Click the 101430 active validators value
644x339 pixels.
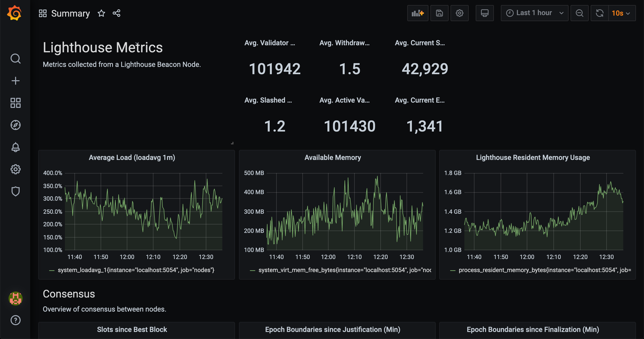coord(350,126)
